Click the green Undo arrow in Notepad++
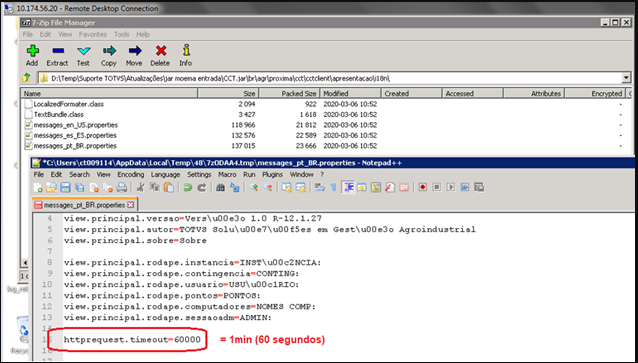Image resolution: width=638 pixels, height=363 pixels. pos(188,187)
